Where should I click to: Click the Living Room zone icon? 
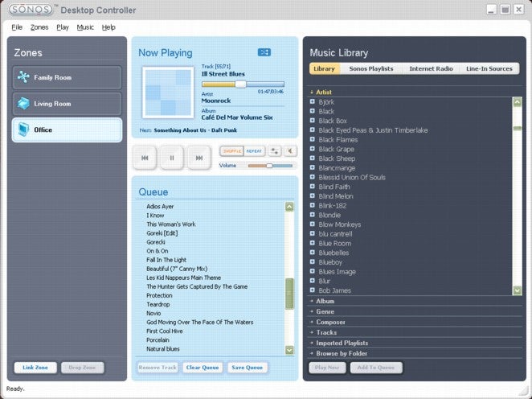(23, 104)
